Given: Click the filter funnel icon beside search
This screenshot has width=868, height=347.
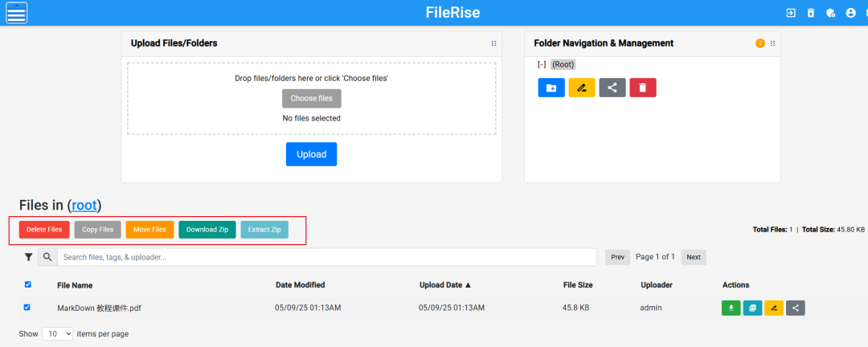Looking at the screenshot, I should pyautogui.click(x=28, y=257).
